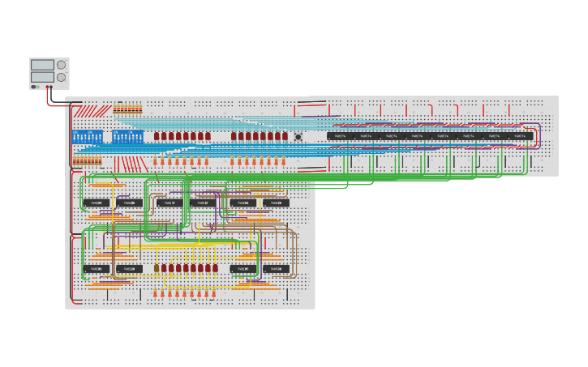Viewport: 588px width, 367px height.
Task: Select the resistor below the orange LED
Action: (155, 292)
